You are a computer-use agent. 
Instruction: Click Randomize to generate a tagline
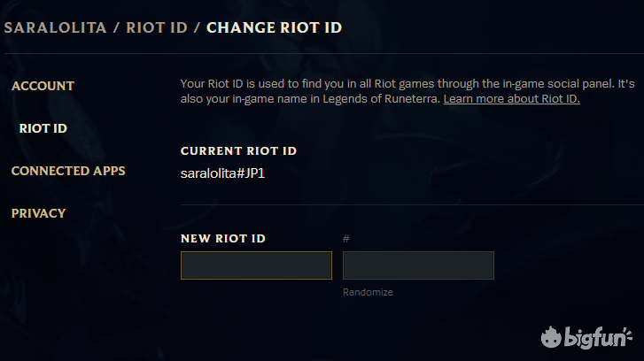pos(368,292)
